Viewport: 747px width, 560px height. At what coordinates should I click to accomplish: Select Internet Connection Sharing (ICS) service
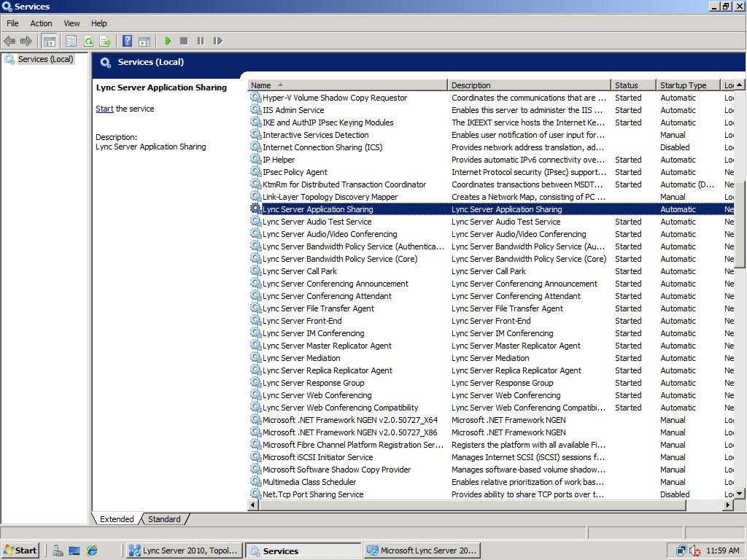tap(491, 147)
